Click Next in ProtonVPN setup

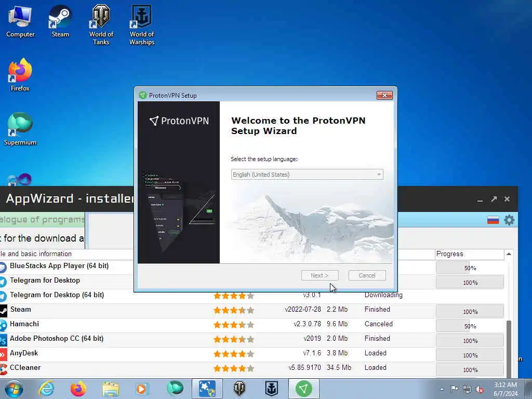(320, 275)
